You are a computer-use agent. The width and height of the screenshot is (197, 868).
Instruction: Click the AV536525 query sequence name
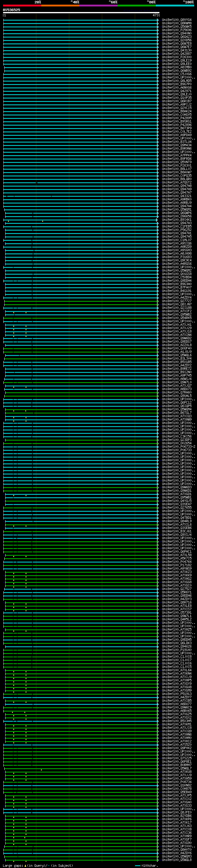pos(11,10)
